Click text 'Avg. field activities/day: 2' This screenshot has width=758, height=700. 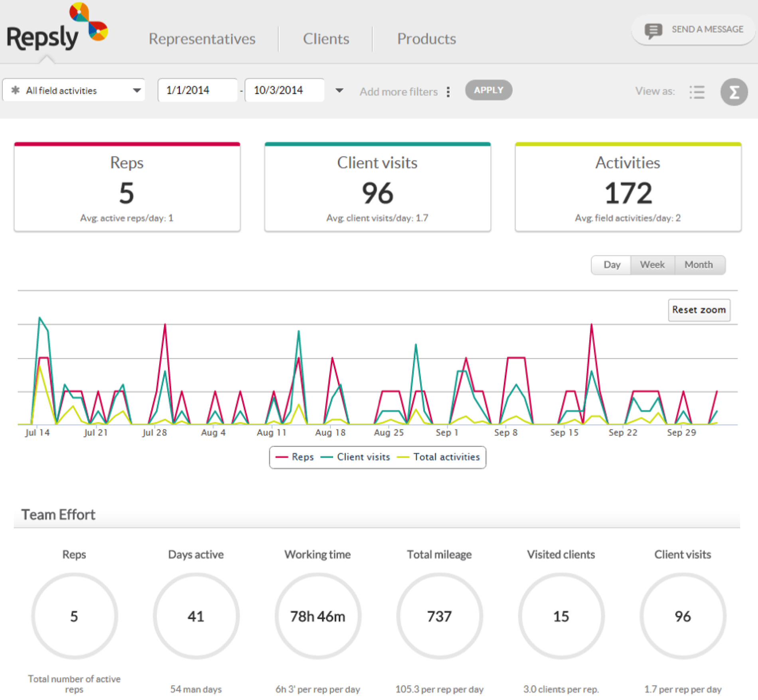tap(628, 218)
